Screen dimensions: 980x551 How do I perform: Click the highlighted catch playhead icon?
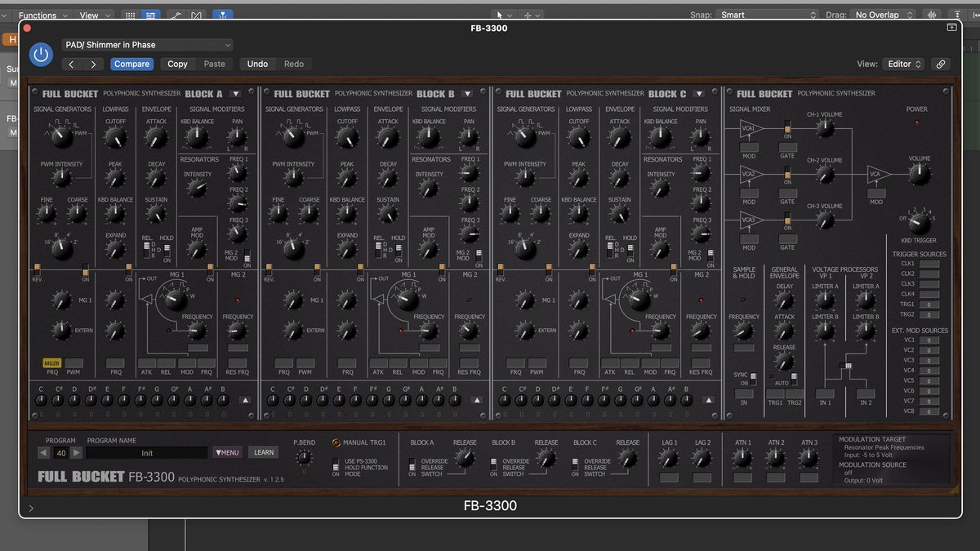coord(223,15)
